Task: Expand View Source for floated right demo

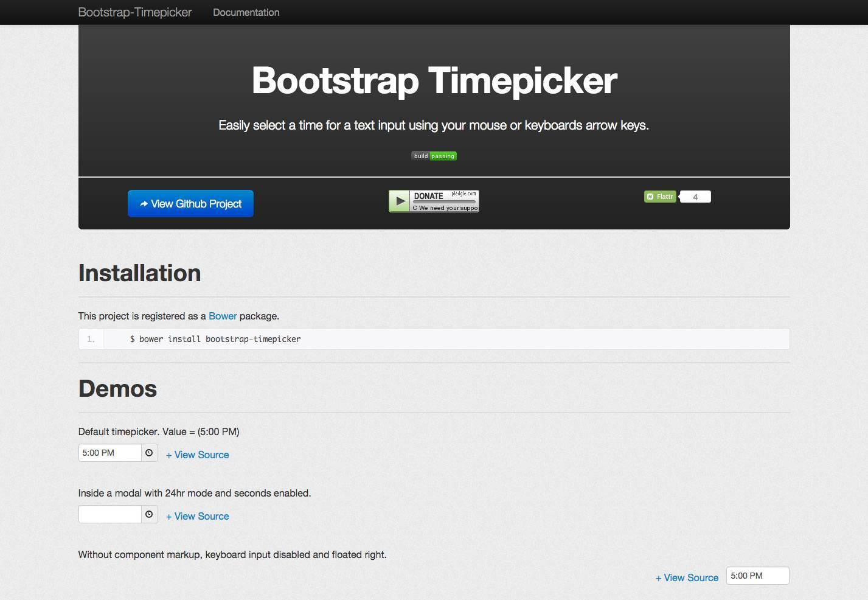Action: pyautogui.click(x=687, y=577)
